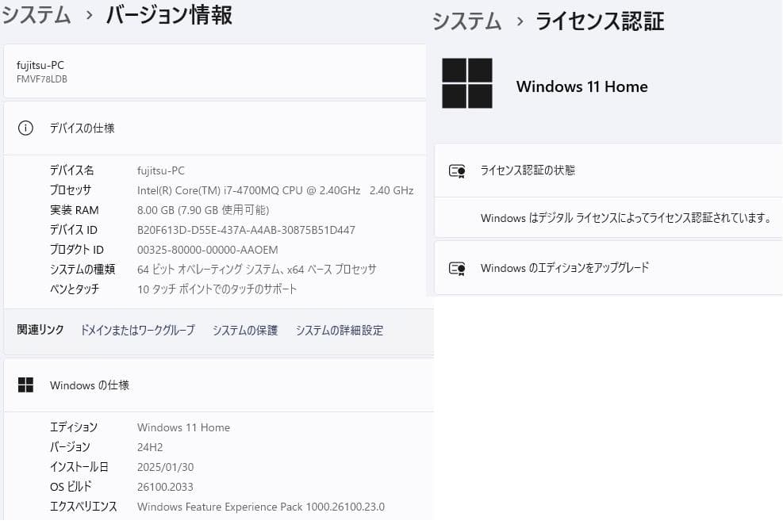The height and width of the screenshot is (532, 783).
Task: Open the ドメインまたはワークグループ link
Action: pyautogui.click(x=136, y=330)
